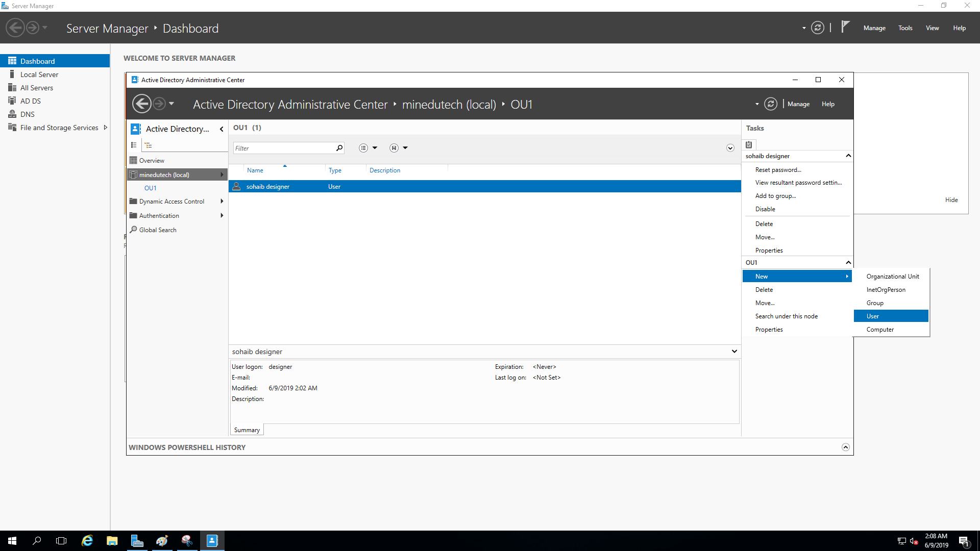Screen dimensions: 980x551
Task: Switch navigation pane to list view
Action: tap(134, 145)
